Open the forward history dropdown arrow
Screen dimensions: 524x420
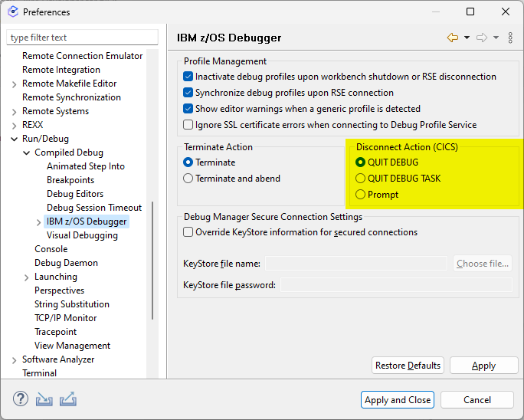[x=496, y=38]
